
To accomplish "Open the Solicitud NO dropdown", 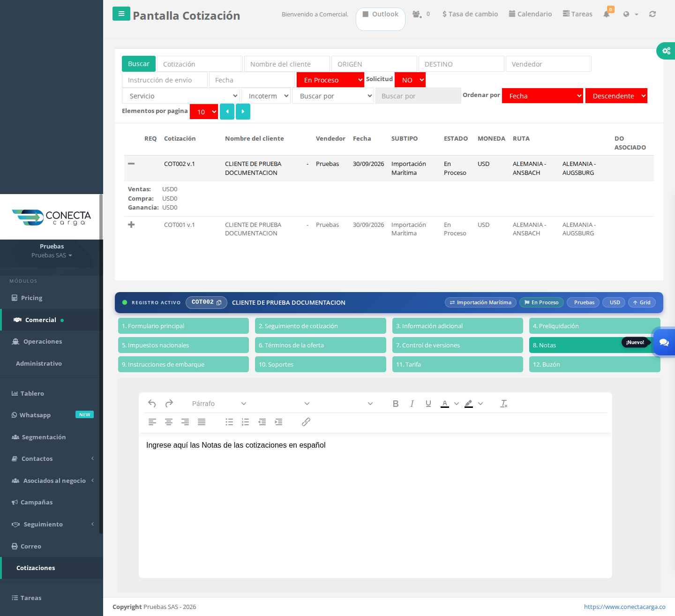I will coord(410,80).
